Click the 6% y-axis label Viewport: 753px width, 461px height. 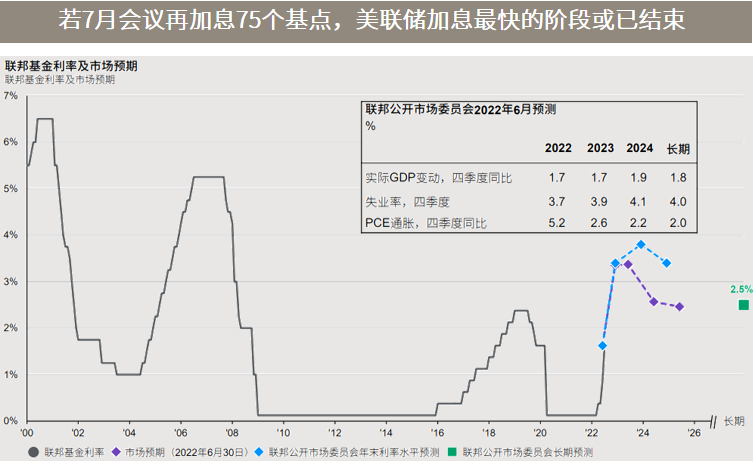pyautogui.click(x=11, y=142)
